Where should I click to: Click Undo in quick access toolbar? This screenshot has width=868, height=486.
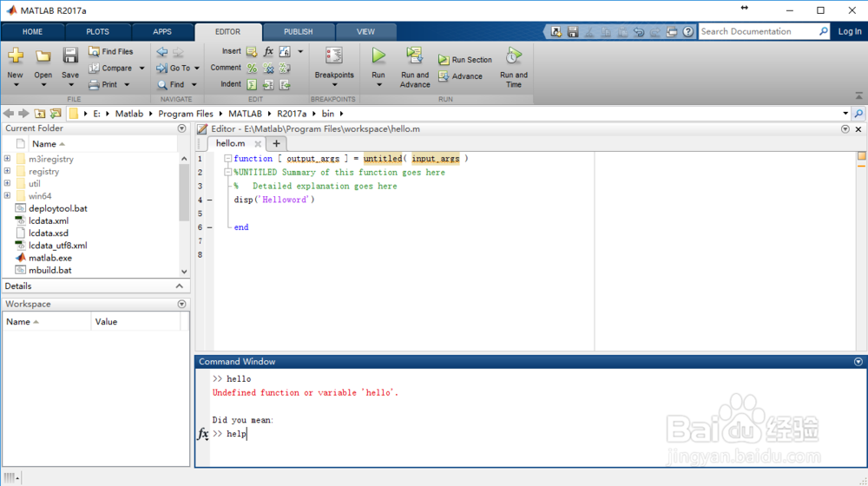(638, 31)
